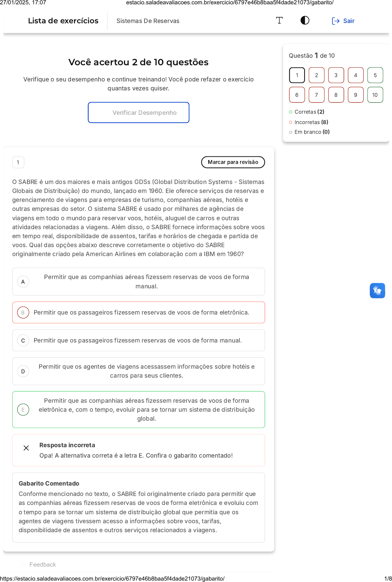
Task: Click the Lista de exercícios title
Action: point(63,21)
